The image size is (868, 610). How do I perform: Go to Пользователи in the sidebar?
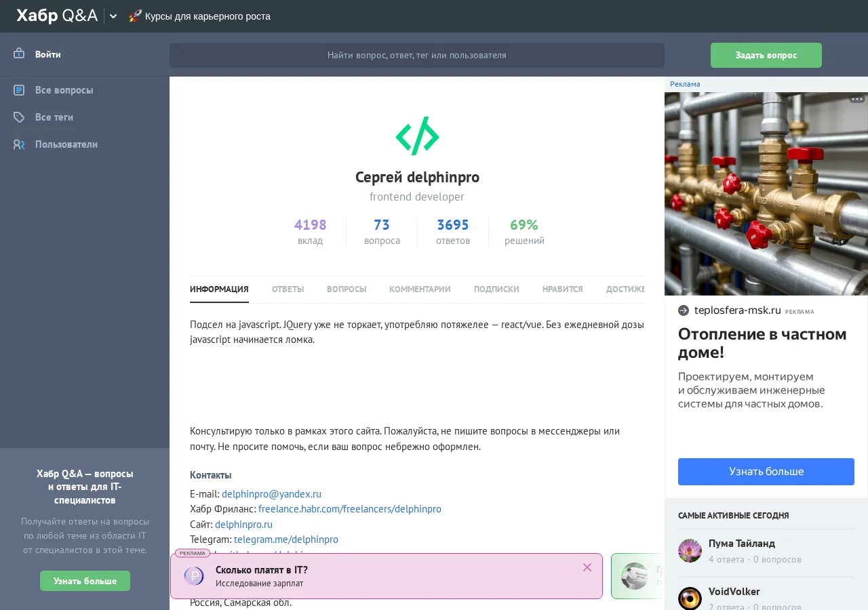pos(66,144)
